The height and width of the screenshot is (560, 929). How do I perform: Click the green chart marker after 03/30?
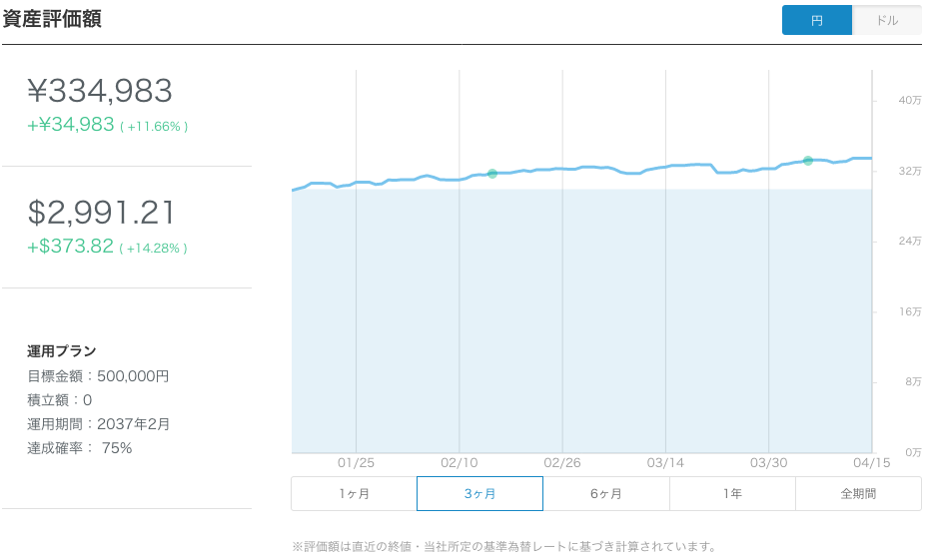tap(808, 161)
